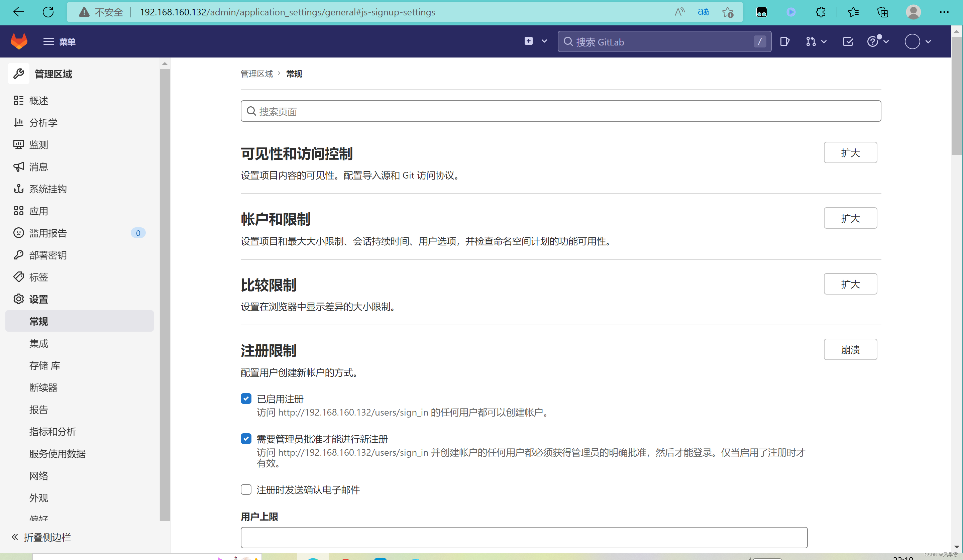963x560 pixels.
Task: Expand 帐户和限制 section with 扩大
Action: (x=850, y=218)
